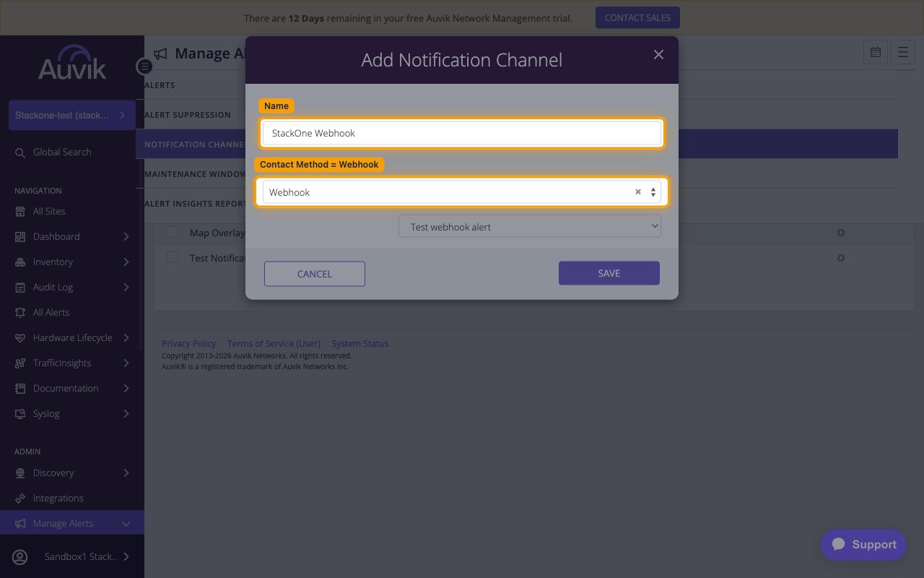
Task: Select the Notification Channels tab
Action: (195, 144)
